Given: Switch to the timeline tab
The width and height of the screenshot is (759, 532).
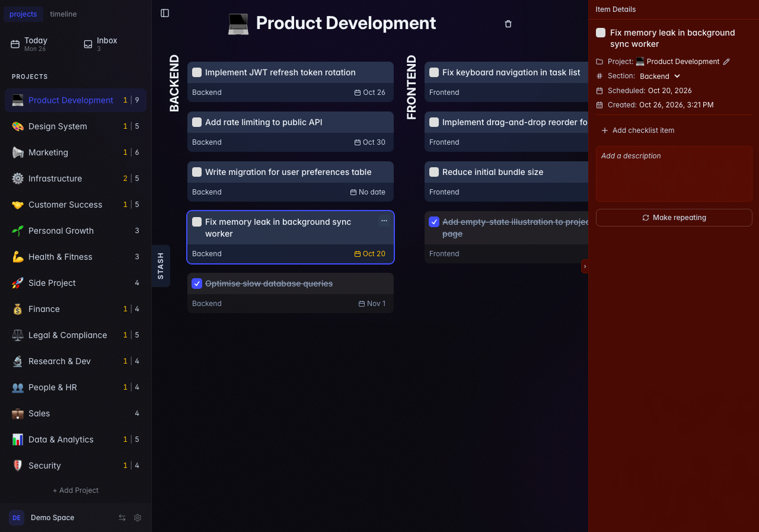Looking at the screenshot, I should pos(63,14).
